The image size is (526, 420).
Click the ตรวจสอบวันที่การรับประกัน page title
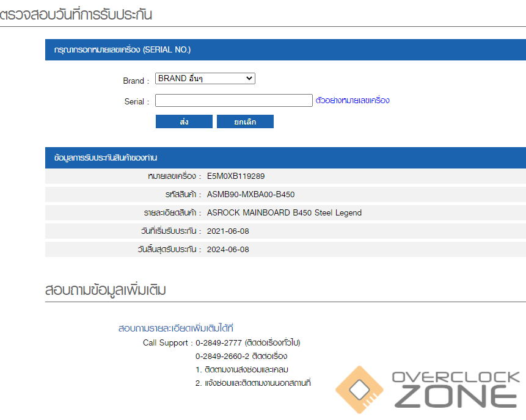76,15
